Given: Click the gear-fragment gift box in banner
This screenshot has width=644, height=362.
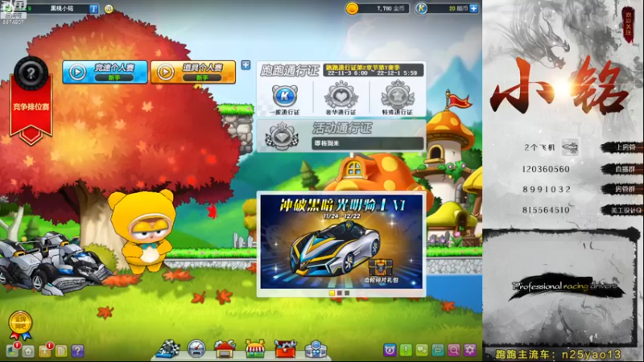Looking at the screenshot, I should coord(381,269).
